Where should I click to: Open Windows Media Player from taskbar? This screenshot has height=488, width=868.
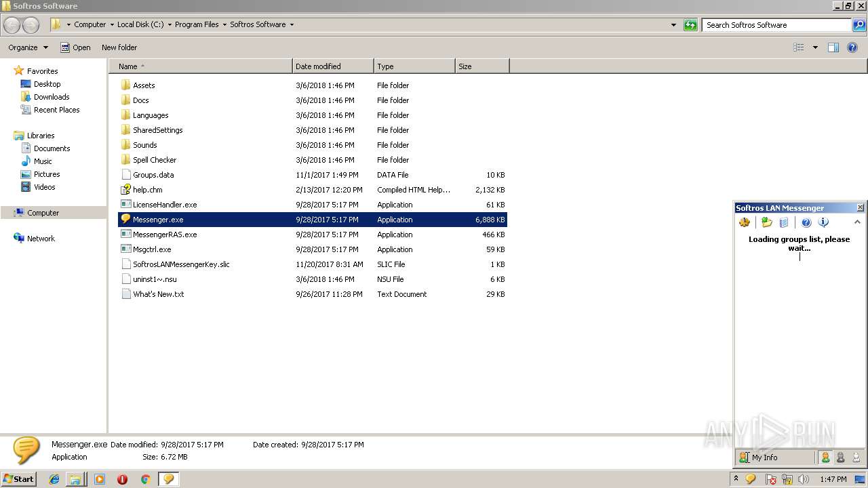[x=100, y=479]
